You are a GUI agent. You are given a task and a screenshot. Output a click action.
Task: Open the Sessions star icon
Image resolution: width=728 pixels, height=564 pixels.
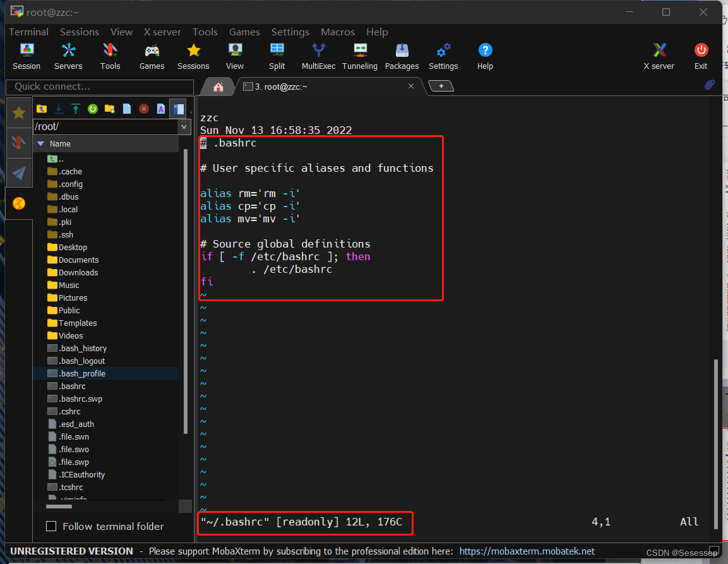[x=193, y=56]
